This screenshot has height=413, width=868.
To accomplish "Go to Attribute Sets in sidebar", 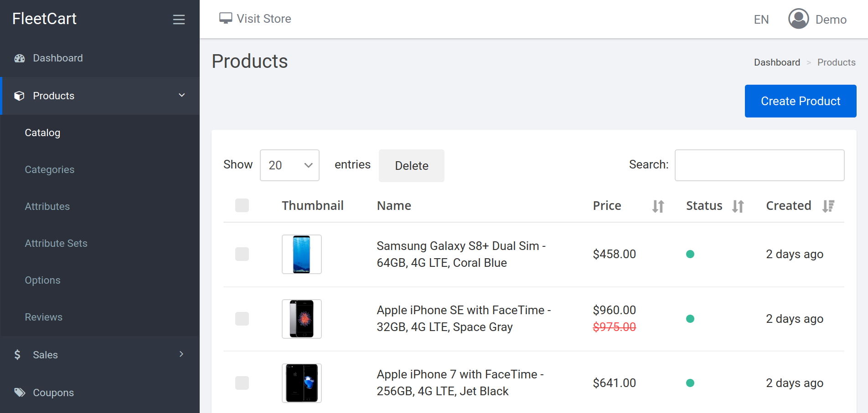I will (56, 243).
